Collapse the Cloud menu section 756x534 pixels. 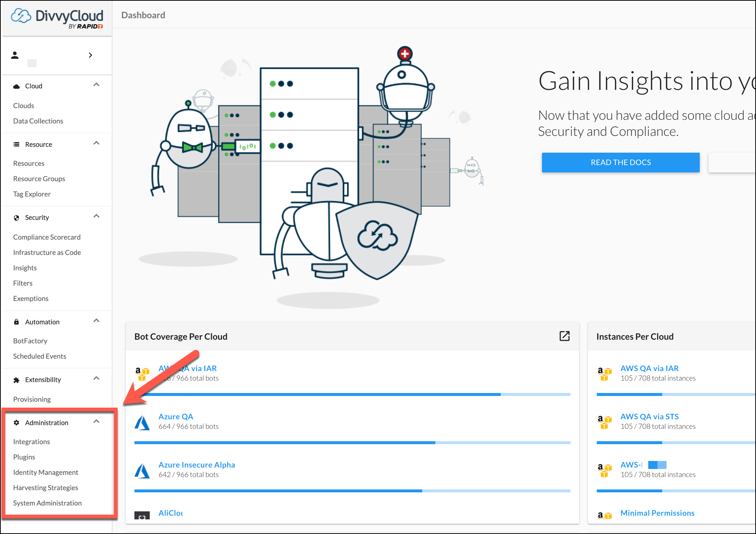[96, 85]
